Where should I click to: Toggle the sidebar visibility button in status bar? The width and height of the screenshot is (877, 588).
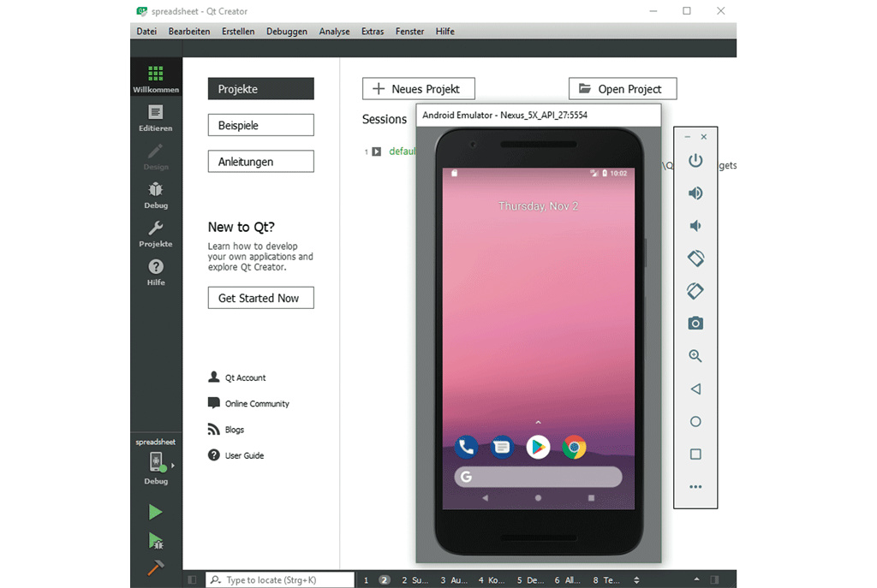(x=192, y=580)
